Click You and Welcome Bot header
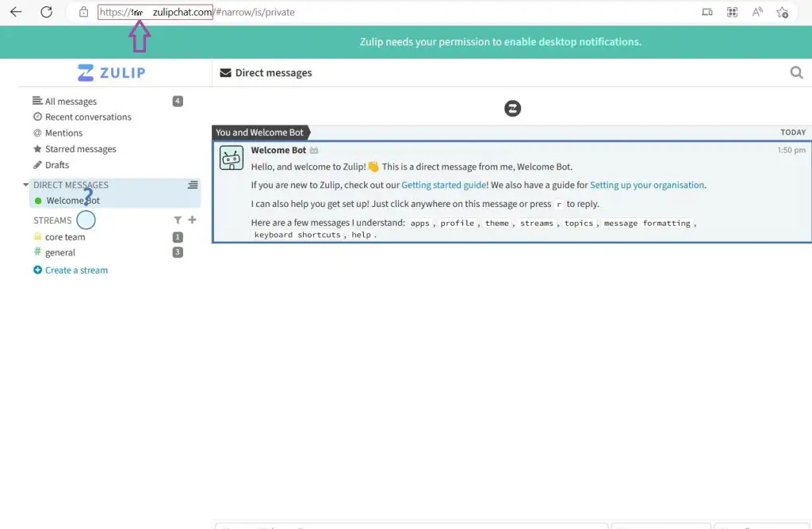The image size is (812, 529). (x=259, y=132)
